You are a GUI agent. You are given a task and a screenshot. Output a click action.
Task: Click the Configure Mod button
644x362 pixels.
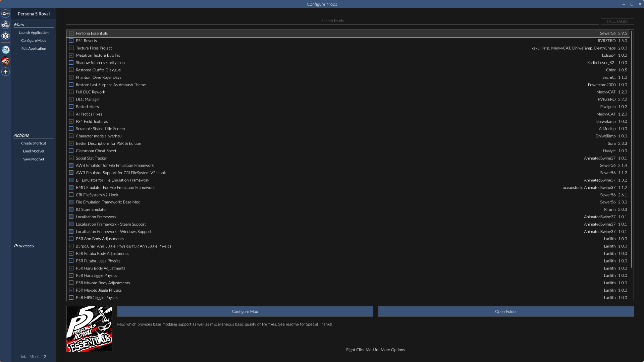click(245, 311)
